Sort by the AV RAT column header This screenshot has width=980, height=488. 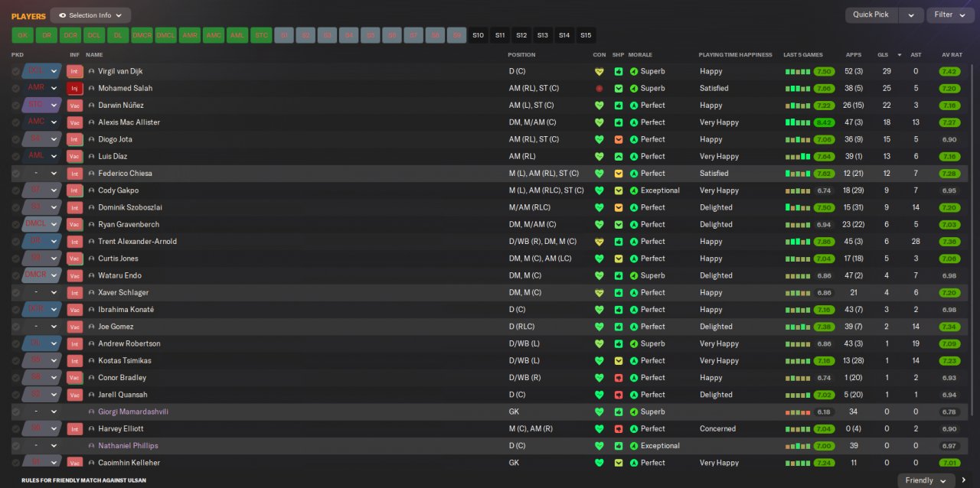point(951,55)
